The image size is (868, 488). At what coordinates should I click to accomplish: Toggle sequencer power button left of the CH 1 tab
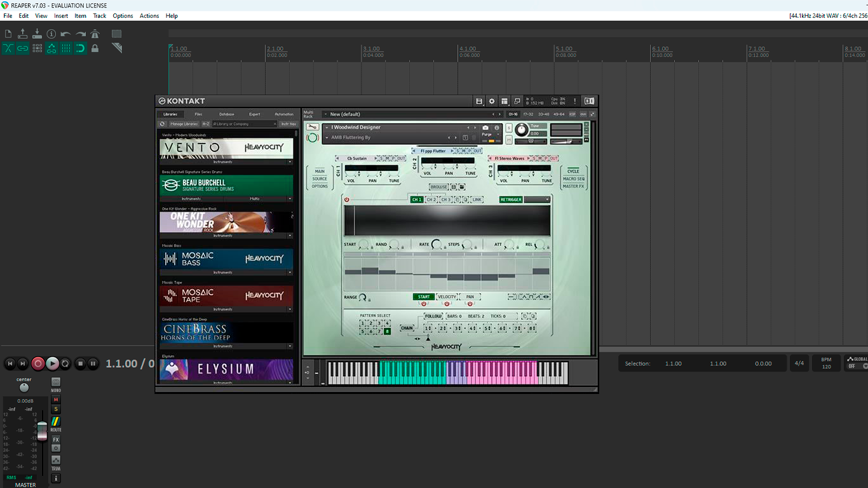[347, 200]
